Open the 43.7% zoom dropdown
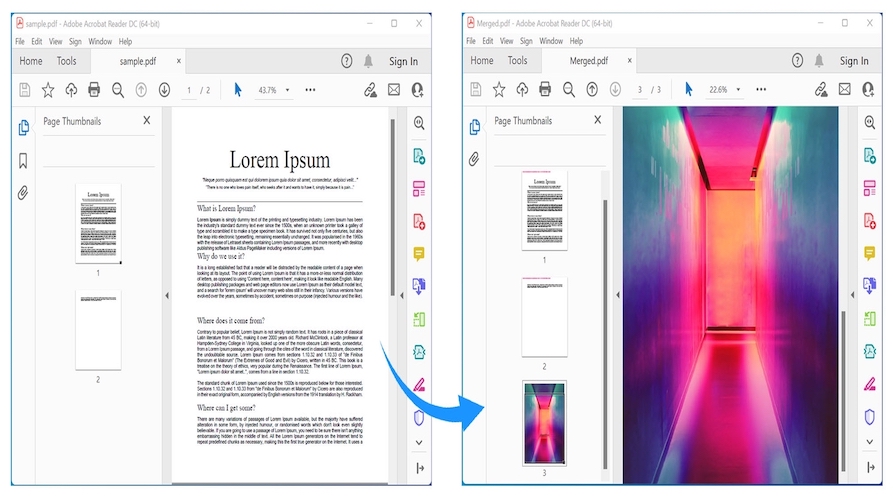The width and height of the screenshot is (893, 502). click(288, 90)
